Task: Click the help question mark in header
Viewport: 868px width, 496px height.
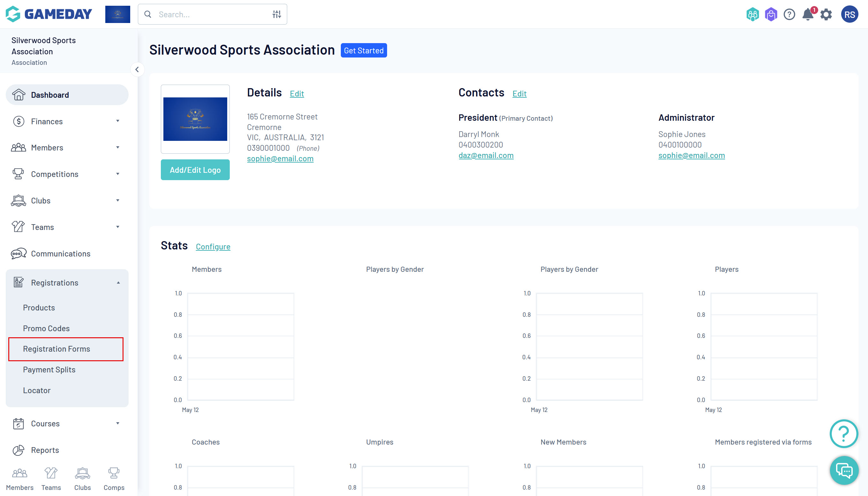Action: coord(789,15)
